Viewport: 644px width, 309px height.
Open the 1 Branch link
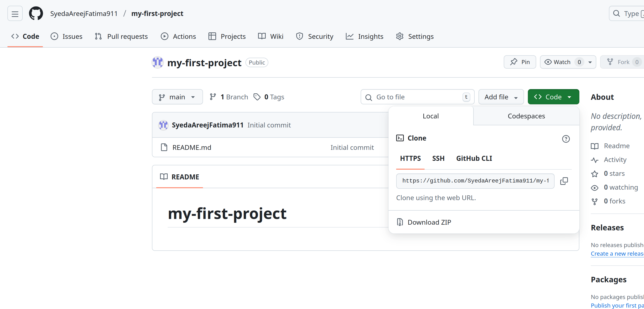pyautogui.click(x=229, y=97)
